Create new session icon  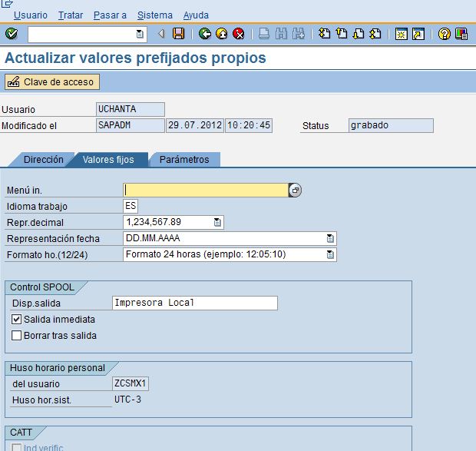(x=401, y=34)
